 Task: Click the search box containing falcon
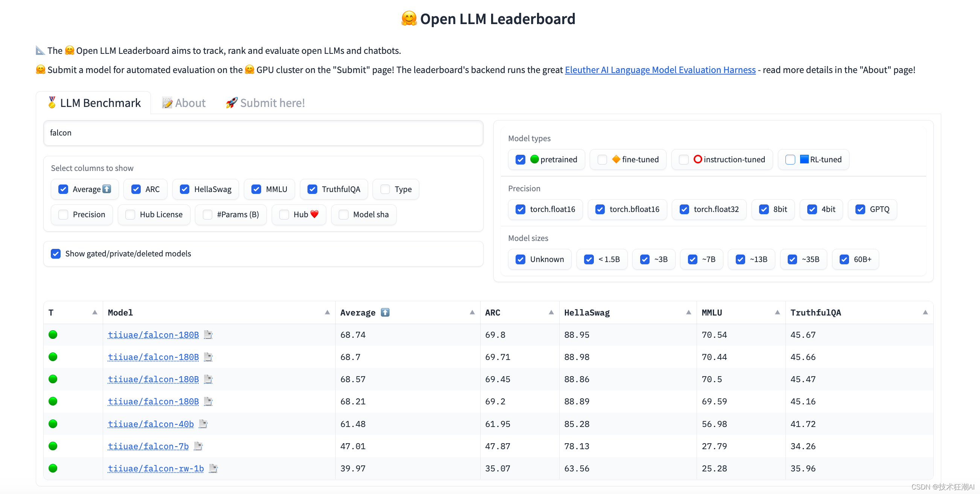263,133
